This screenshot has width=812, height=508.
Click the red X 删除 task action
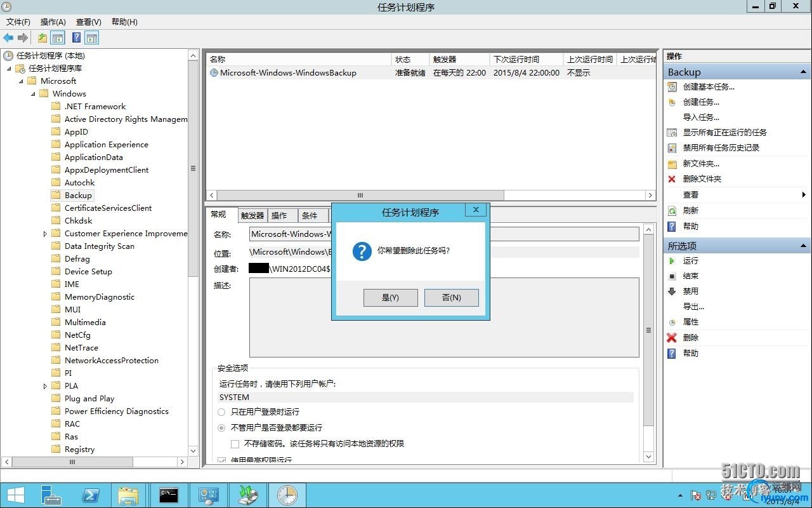[x=672, y=338]
